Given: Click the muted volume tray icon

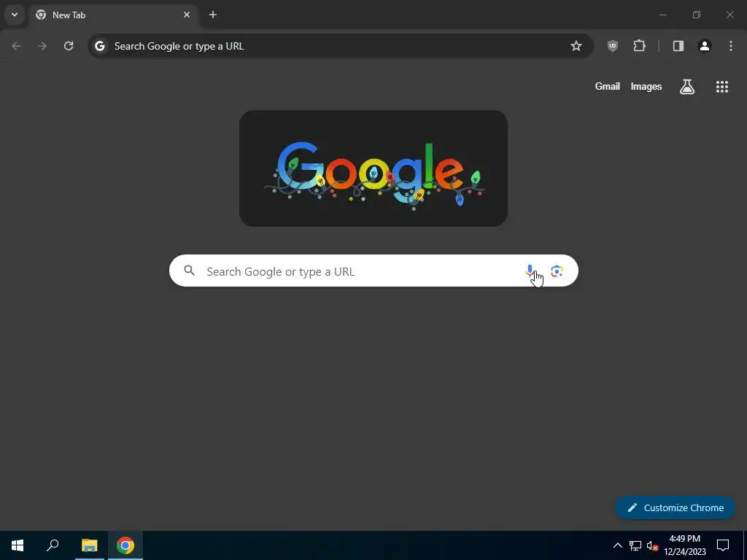Looking at the screenshot, I should coord(652,545).
